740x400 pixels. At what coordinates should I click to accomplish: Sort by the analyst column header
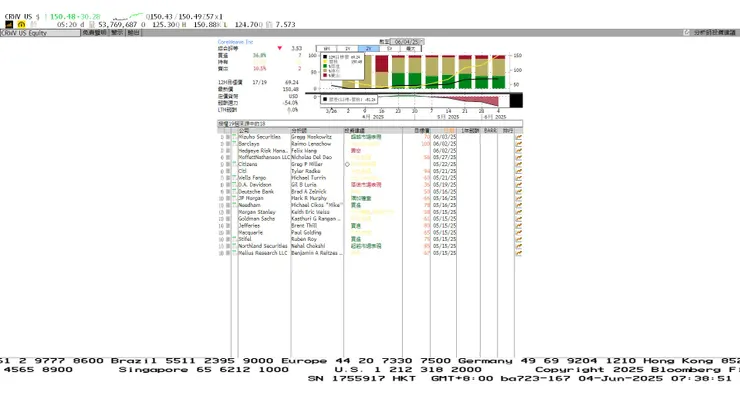317,130
